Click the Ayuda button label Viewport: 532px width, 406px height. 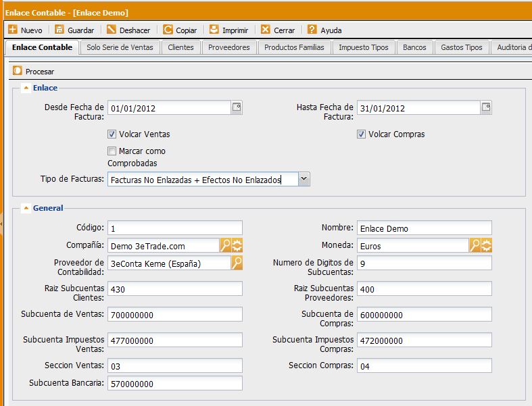click(331, 30)
